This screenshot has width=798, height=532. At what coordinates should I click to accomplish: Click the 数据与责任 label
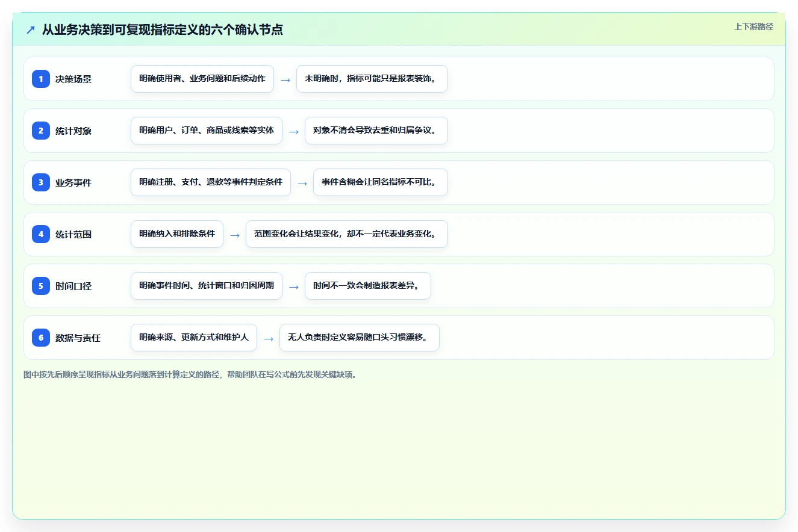pos(78,338)
